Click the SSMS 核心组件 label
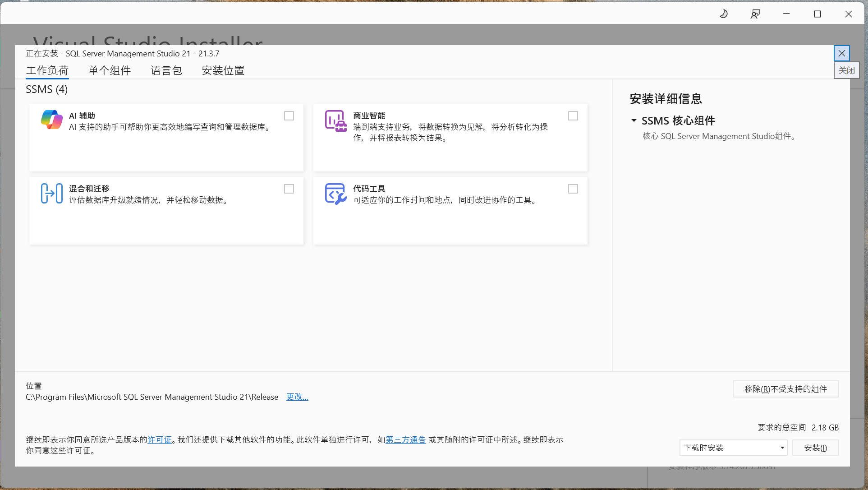The height and width of the screenshot is (490, 868). point(679,120)
